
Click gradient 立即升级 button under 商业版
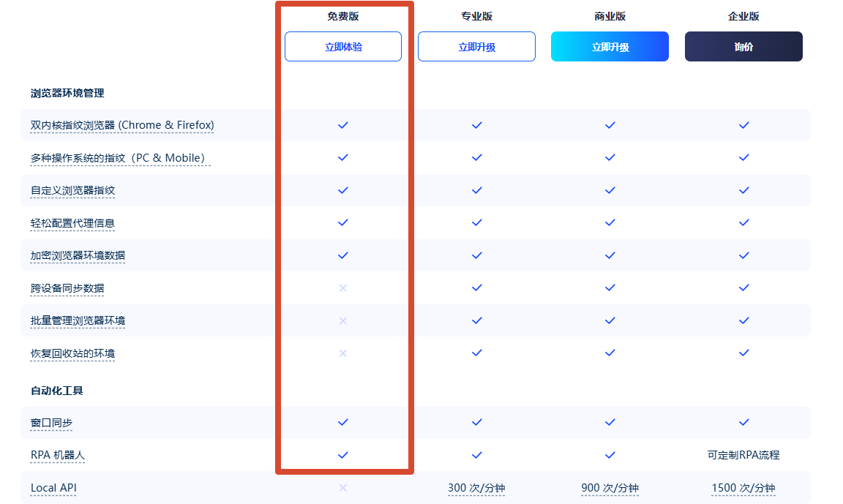(610, 47)
